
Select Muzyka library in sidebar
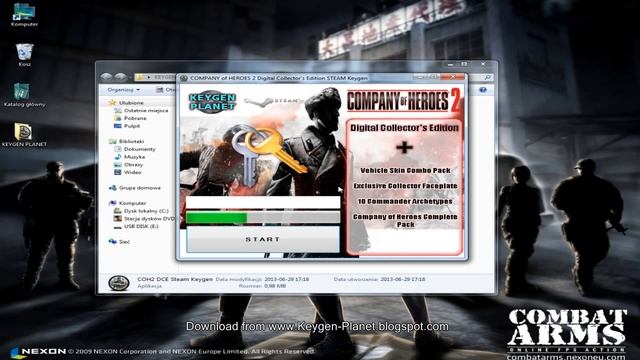pyautogui.click(x=134, y=157)
